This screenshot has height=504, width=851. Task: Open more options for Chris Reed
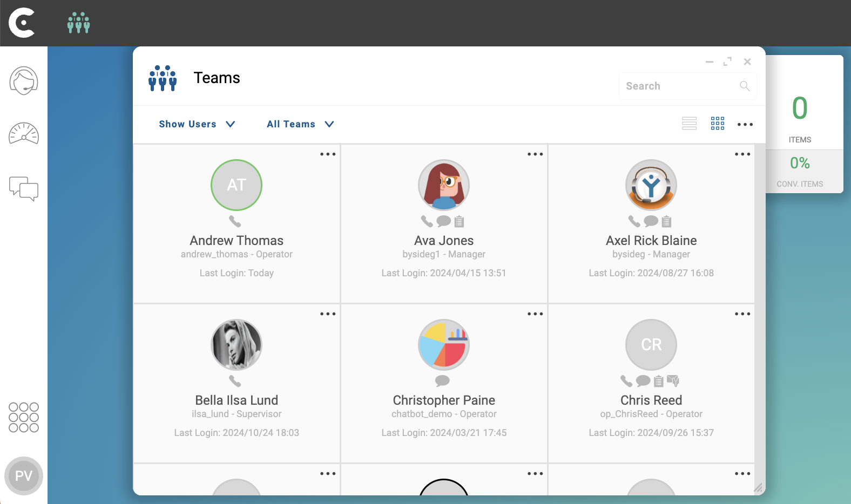tap(742, 314)
